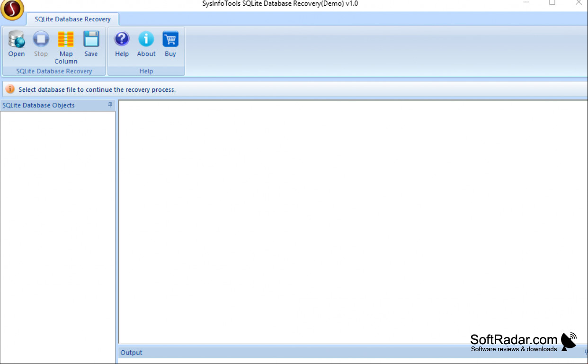The width and height of the screenshot is (588, 364).
Task: Open the Map Column tool
Action: pyautogui.click(x=66, y=40)
